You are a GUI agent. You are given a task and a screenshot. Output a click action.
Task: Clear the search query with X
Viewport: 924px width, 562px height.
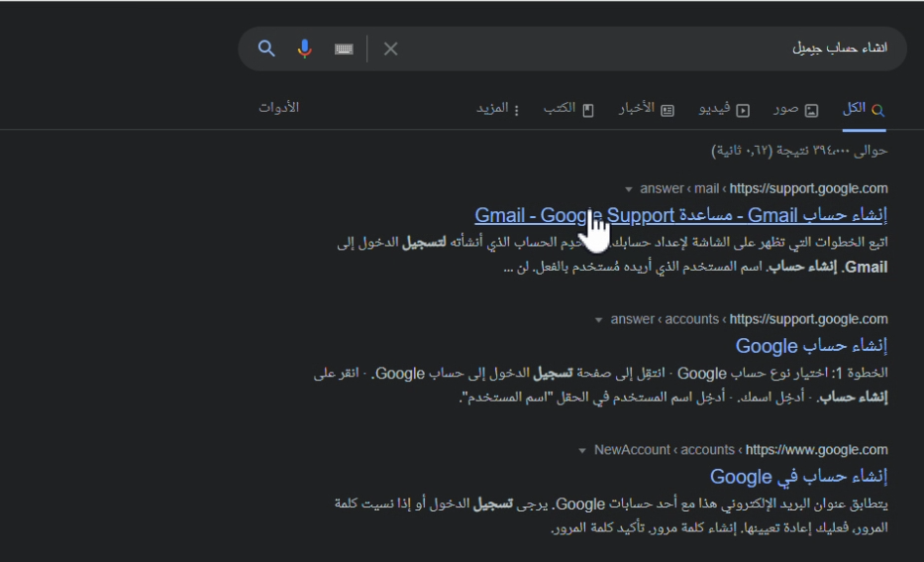point(391,49)
